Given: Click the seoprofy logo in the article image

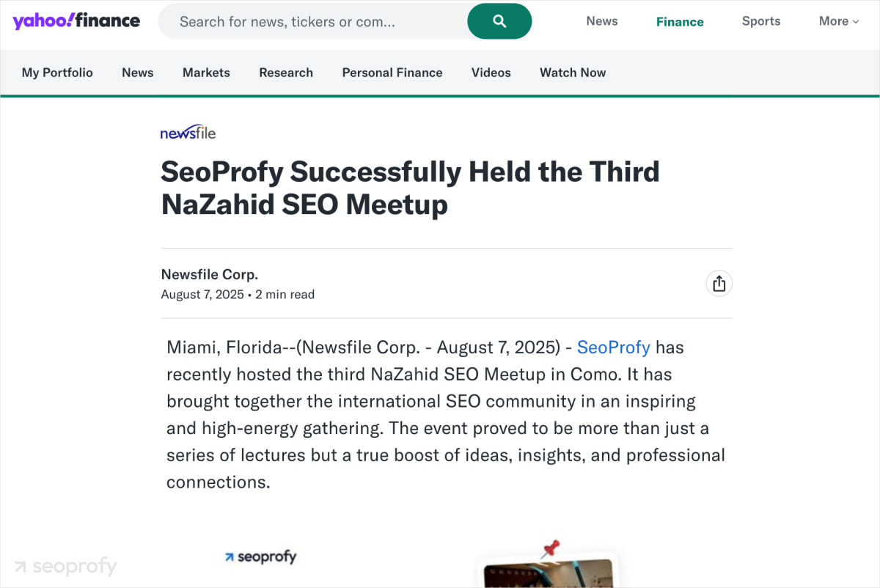Looking at the screenshot, I should tap(260, 557).
